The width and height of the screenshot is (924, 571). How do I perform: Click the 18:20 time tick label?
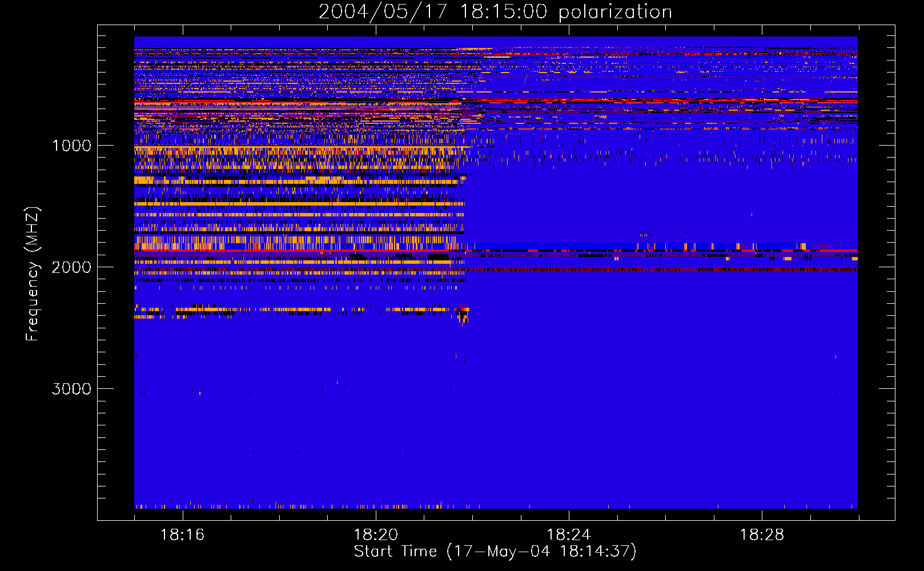(376, 534)
